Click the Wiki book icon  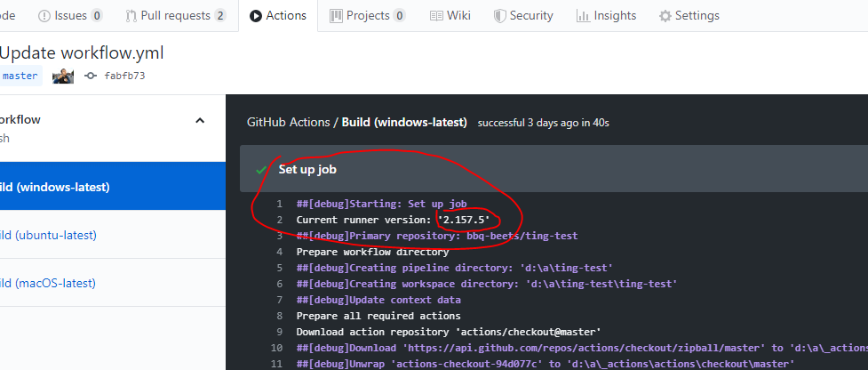(436, 16)
